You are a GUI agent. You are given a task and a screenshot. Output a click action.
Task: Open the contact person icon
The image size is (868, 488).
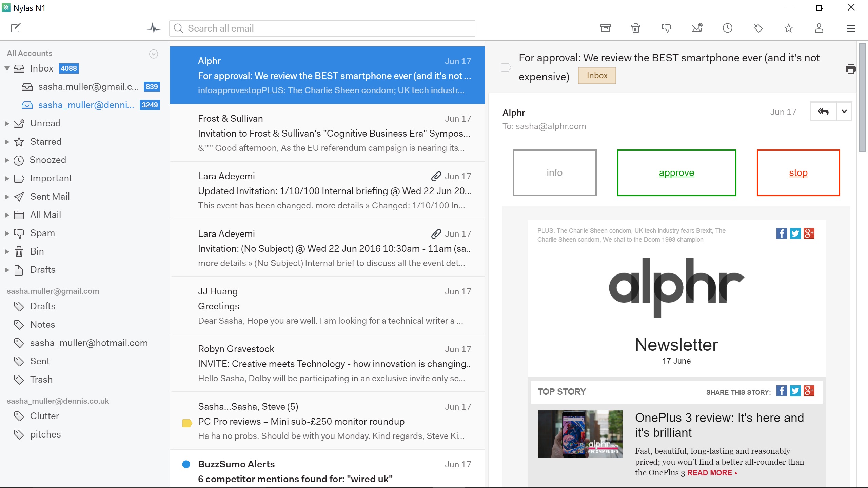(x=819, y=28)
